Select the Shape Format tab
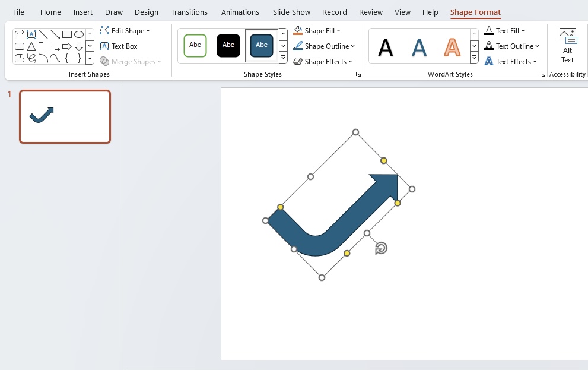The width and height of the screenshot is (588, 370). (x=475, y=12)
